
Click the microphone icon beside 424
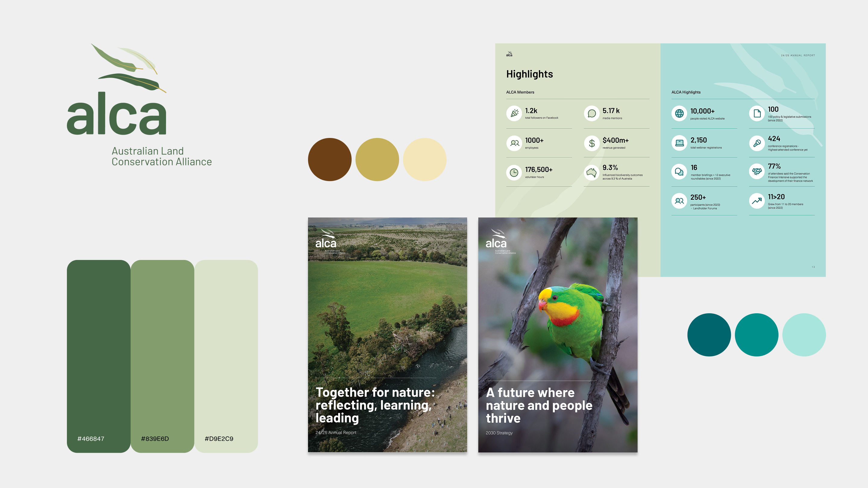pyautogui.click(x=757, y=143)
